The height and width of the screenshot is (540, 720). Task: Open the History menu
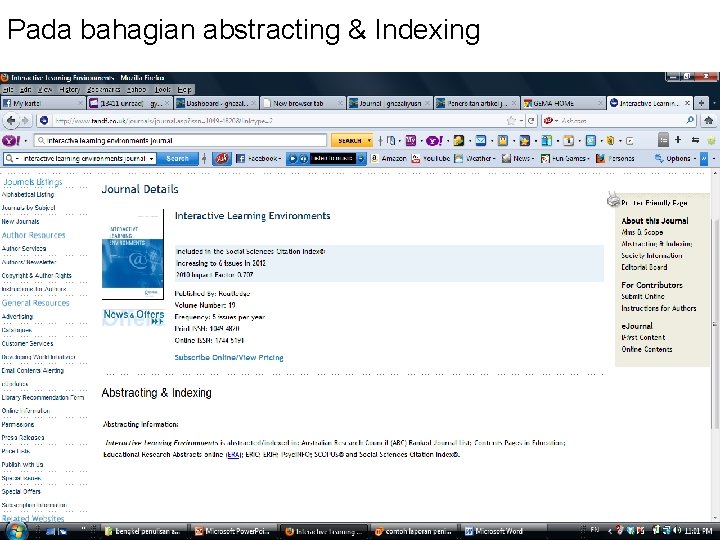(x=69, y=90)
